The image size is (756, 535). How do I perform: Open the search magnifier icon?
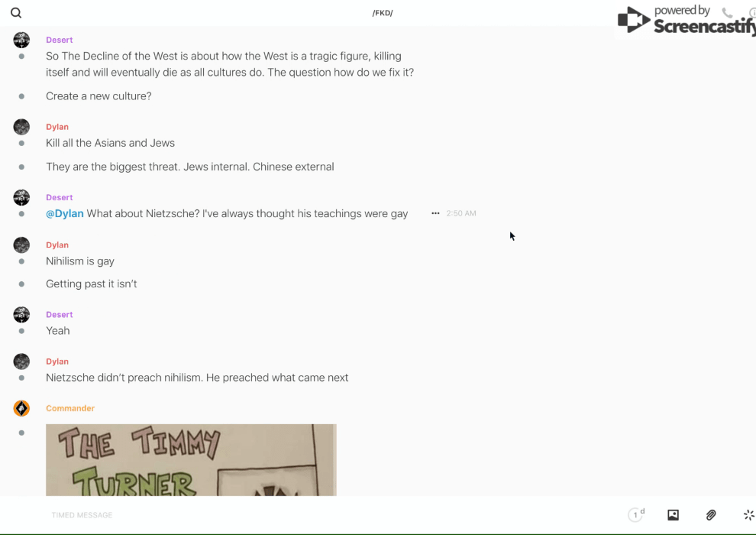coord(16,13)
